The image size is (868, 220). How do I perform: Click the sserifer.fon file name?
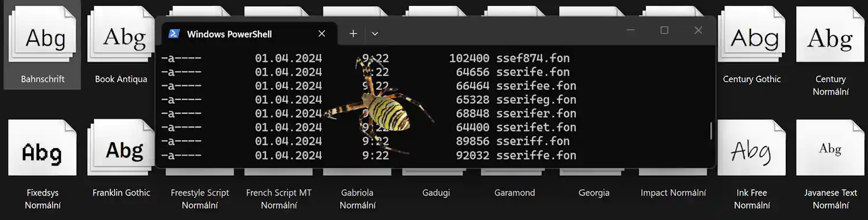pos(536,113)
